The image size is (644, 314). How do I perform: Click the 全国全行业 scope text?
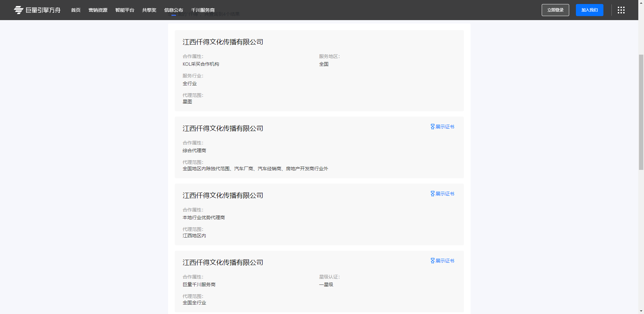[x=194, y=303]
